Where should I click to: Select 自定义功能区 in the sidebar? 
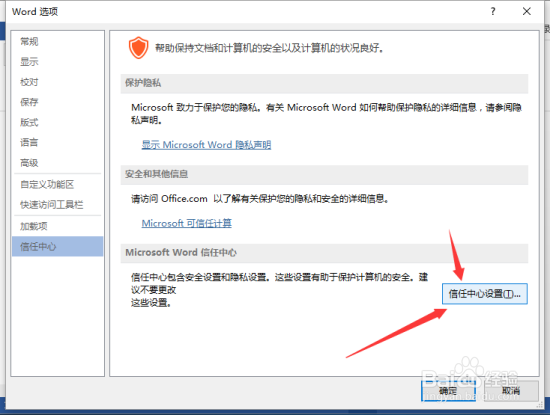(x=57, y=185)
